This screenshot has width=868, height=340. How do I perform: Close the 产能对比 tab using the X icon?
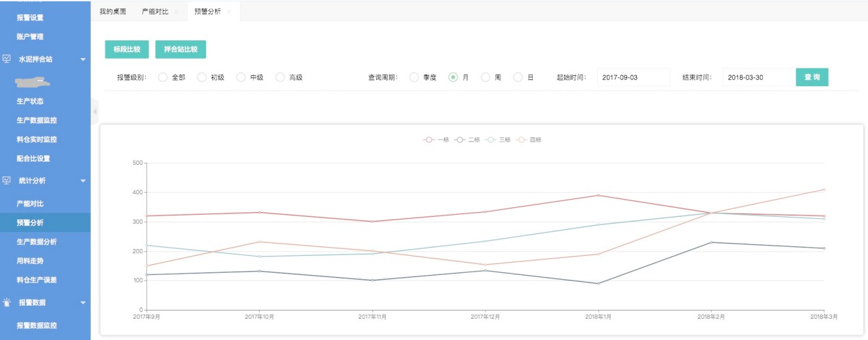click(x=176, y=12)
